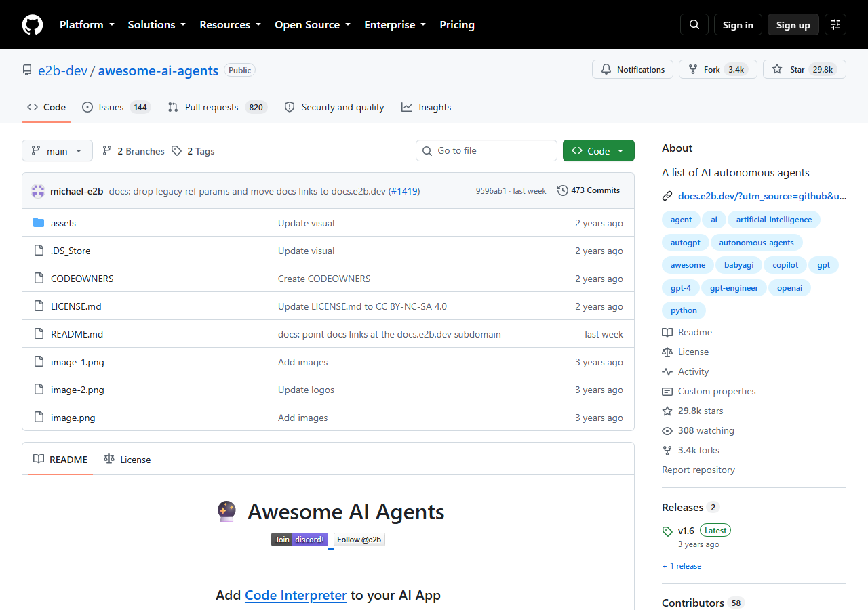The height and width of the screenshot is (610, 868).
Task: Open the green Code dropdown button
Action: (599, 150)
